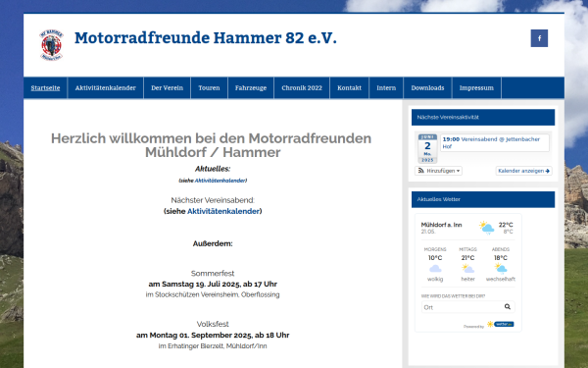Focus the Ort weather search field
Screen dimensions: 588x368
pyautogui.click(x=467, y=307)
